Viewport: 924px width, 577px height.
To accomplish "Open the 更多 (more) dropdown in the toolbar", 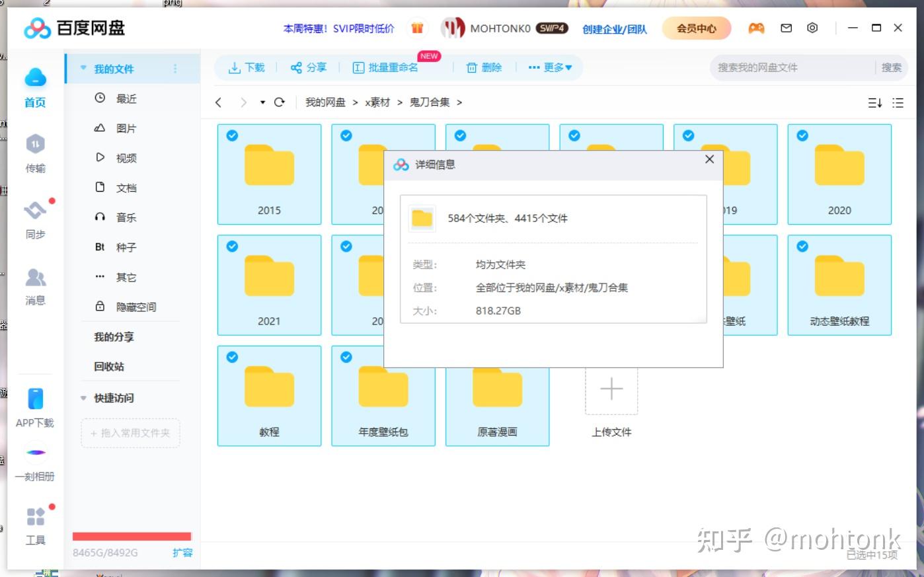I will point(551,67).
